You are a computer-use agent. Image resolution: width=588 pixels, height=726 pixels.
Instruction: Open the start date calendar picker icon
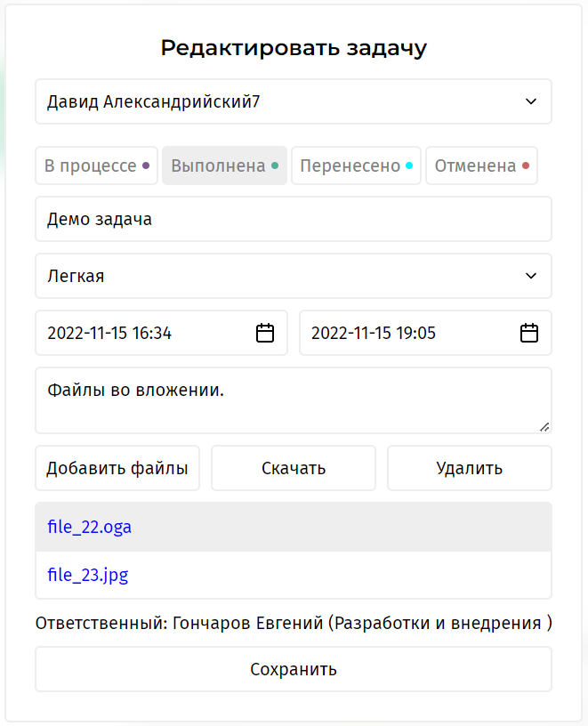point(265,333)
